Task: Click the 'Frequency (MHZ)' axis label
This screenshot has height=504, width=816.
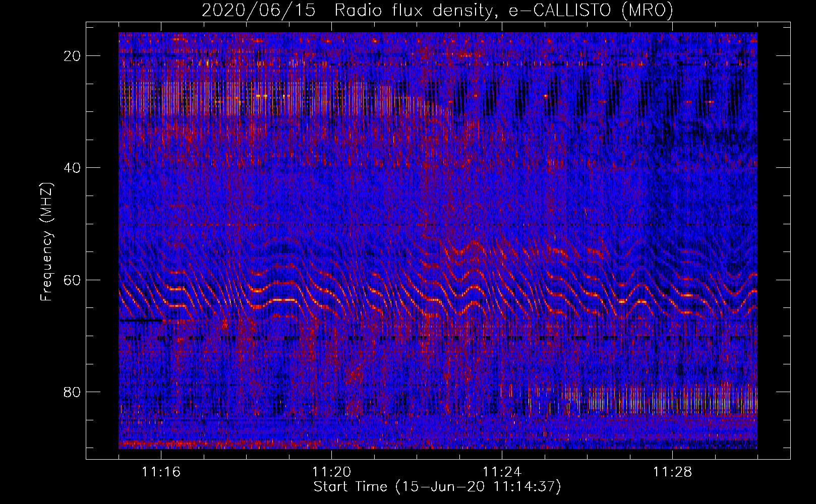Action: [46, 242]
